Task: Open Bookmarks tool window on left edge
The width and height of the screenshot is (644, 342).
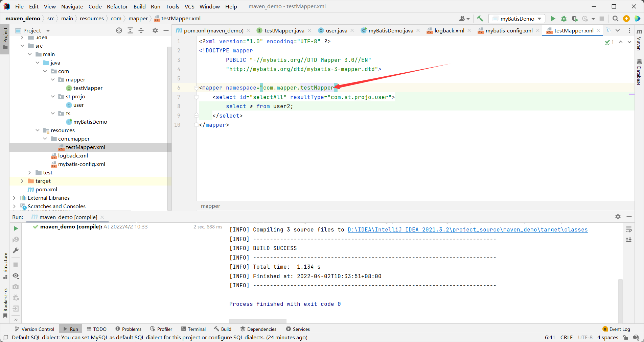Action: tap(5, 303)
